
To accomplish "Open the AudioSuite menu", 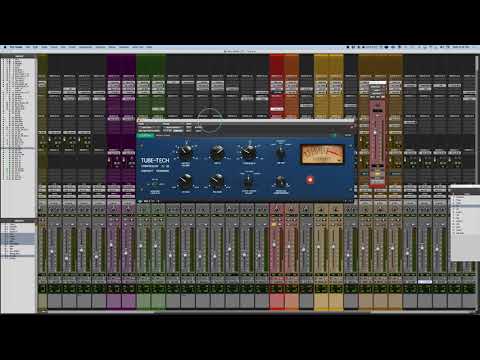I will tap(85, 47).
